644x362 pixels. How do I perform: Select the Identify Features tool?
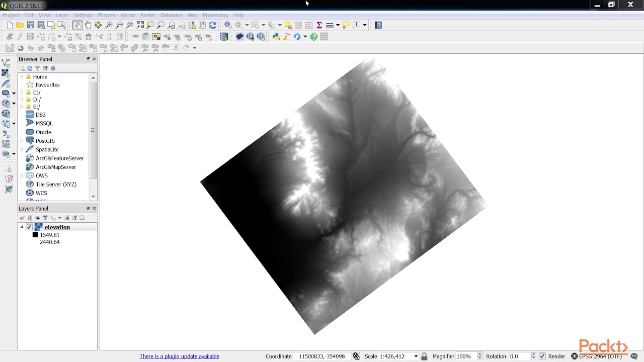[228, 25]
